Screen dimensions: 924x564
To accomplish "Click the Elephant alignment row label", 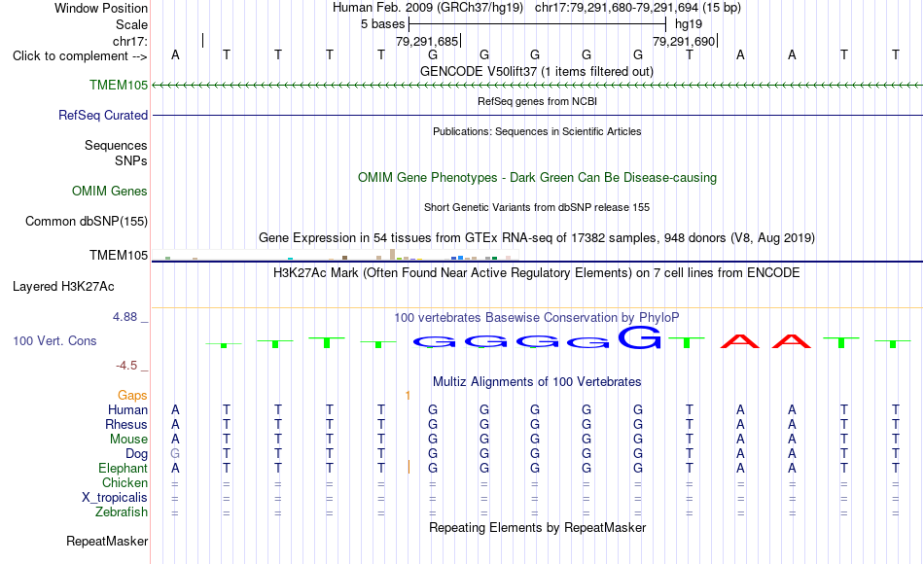I will [x=124, y=469].
